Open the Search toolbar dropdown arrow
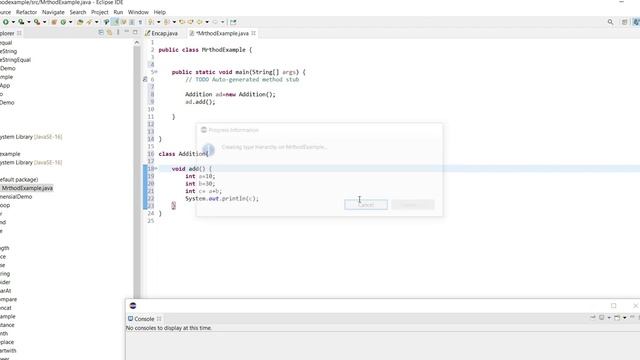The width and height of the screenshot is (640, 360). [97, 22]
